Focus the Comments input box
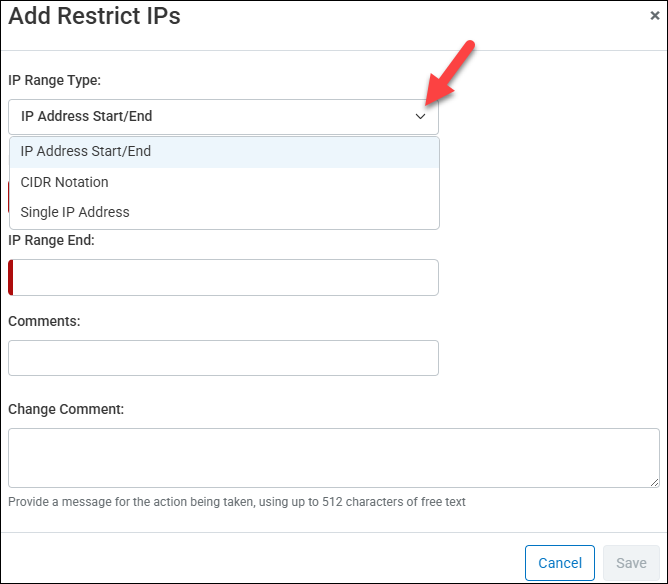Image resolution: width=668 pixels, height=584 pixels. 223,358
